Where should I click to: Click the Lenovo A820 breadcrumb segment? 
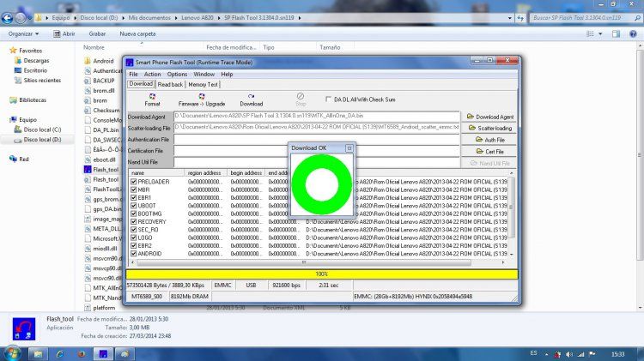[x=197, y=18]
